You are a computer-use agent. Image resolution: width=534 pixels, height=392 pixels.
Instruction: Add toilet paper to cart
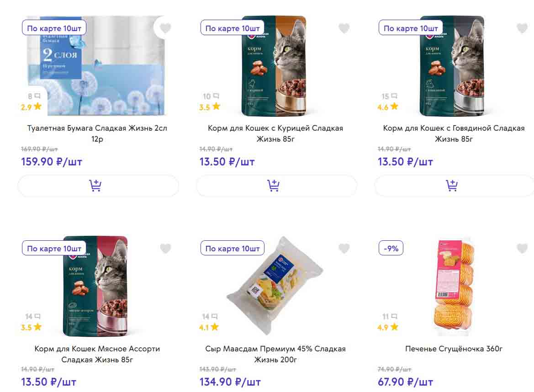[95, 186]
